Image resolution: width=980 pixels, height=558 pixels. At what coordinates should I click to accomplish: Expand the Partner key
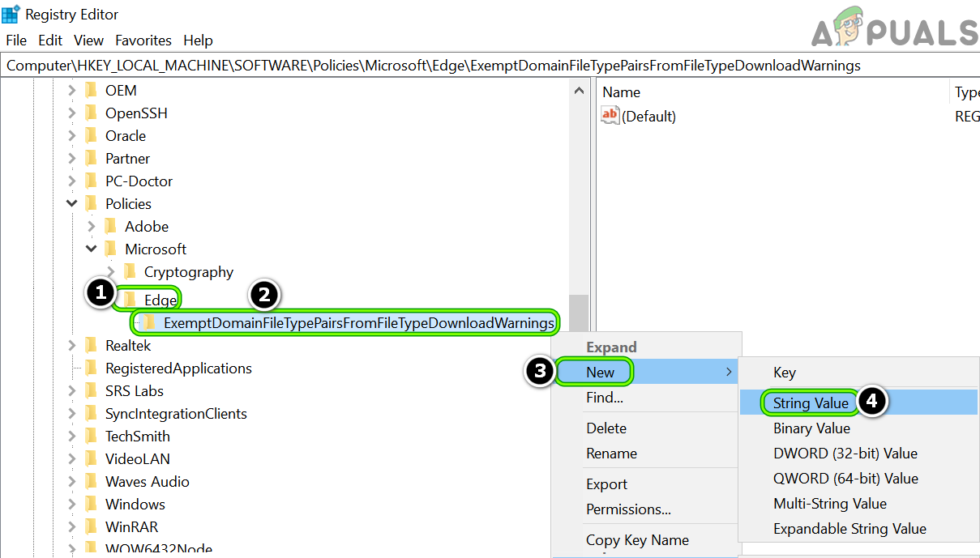tap(72, 159)
